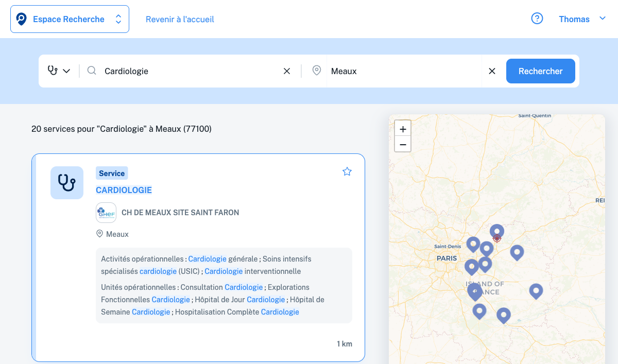Expand the Thomas user menu
Image resolution: width=618 pixels, height=364 pixels.
(x=582, y=19)
